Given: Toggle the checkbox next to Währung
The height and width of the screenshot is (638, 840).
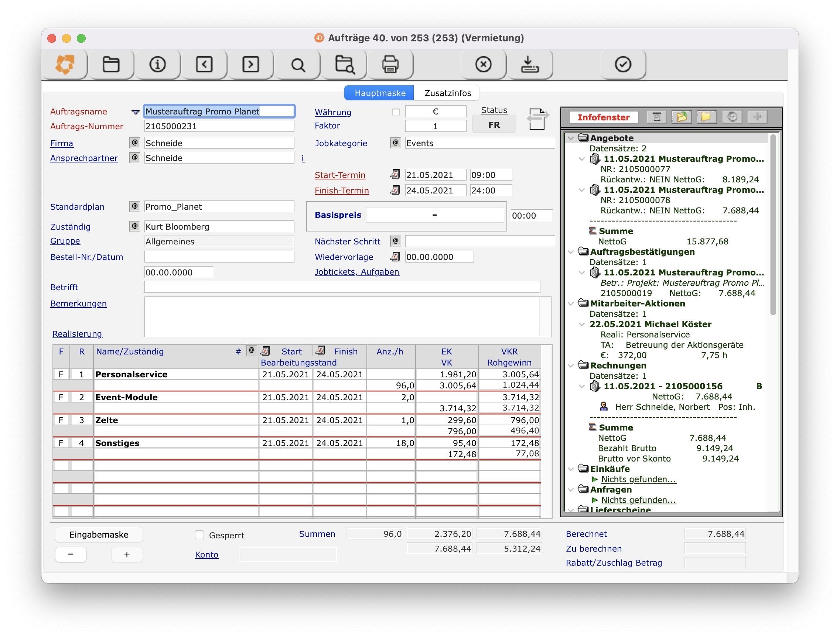Looking at the screenshot, I should [x=396, y=112].
